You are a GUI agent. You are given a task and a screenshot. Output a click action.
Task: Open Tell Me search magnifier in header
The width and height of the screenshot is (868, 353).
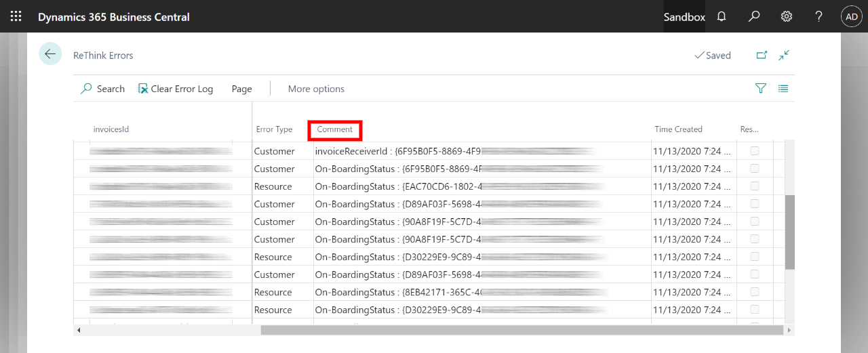[754, 16]
